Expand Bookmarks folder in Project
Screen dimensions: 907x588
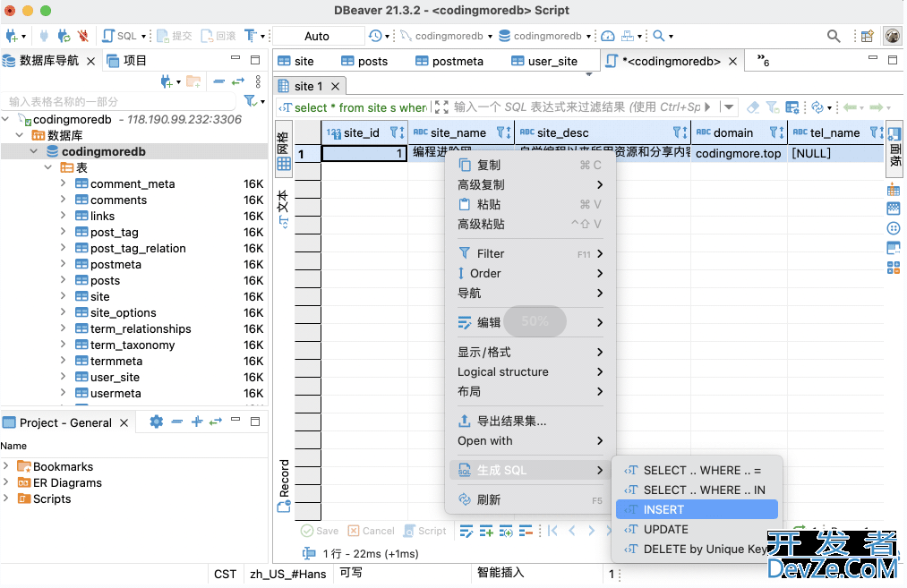click(x=5, y=466)
